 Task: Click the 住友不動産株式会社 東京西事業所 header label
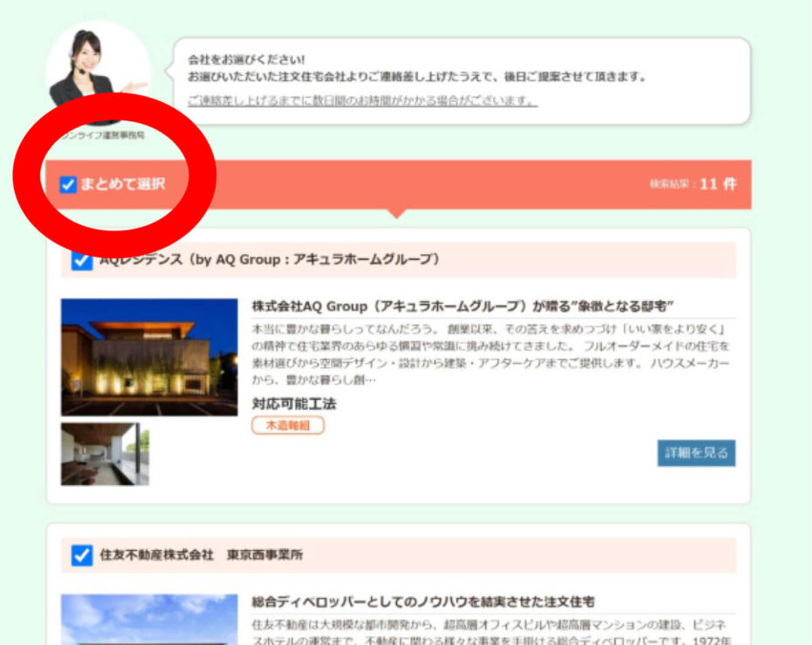[201, 555]
